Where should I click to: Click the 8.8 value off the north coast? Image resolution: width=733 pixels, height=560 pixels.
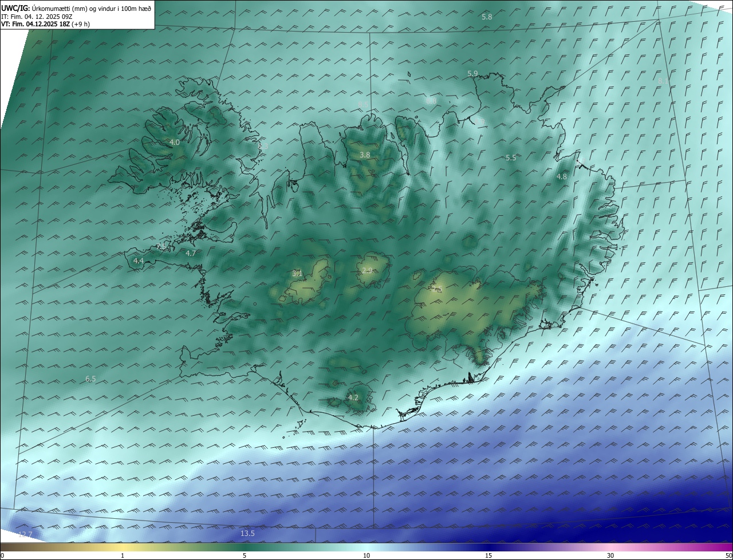pos(431,101)
